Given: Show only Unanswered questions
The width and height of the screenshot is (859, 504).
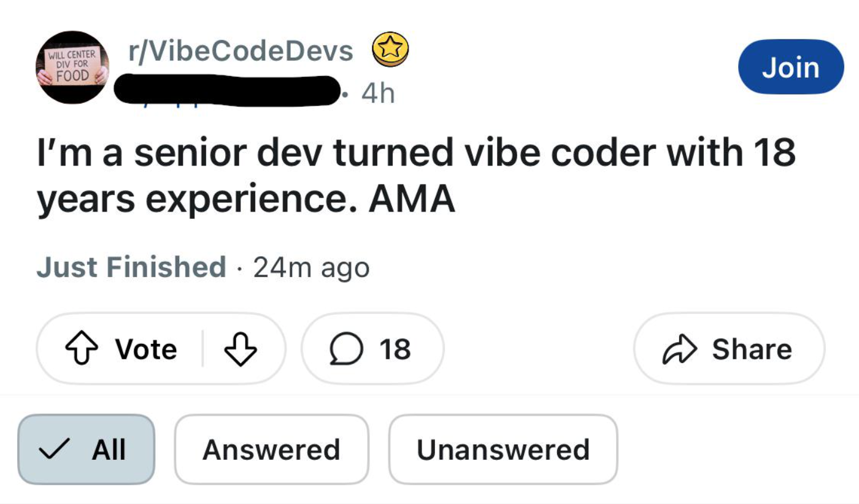Looking at the screenshot, I should click(503, 449).
